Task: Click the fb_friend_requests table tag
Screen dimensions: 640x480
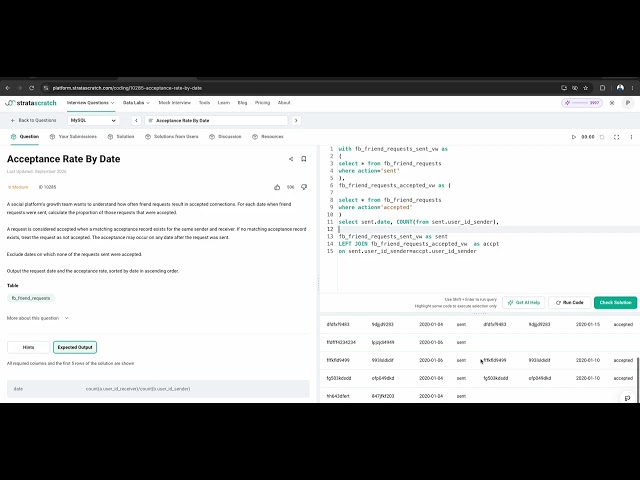Action: (31, 298)
